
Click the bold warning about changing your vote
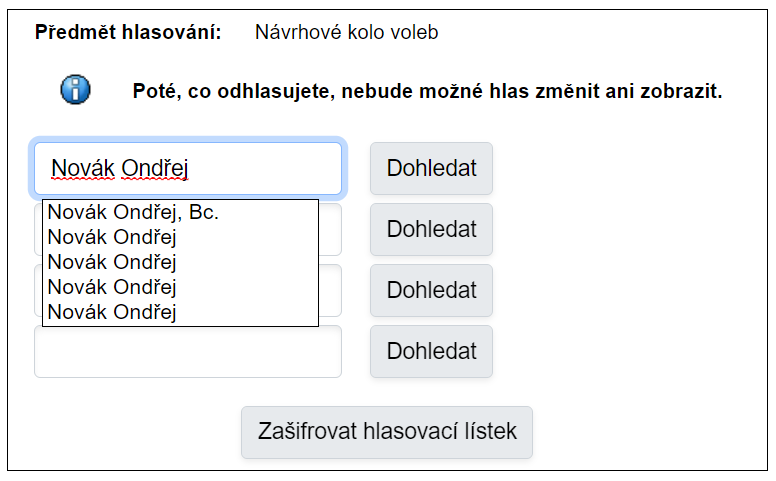[x=427, y=91]
